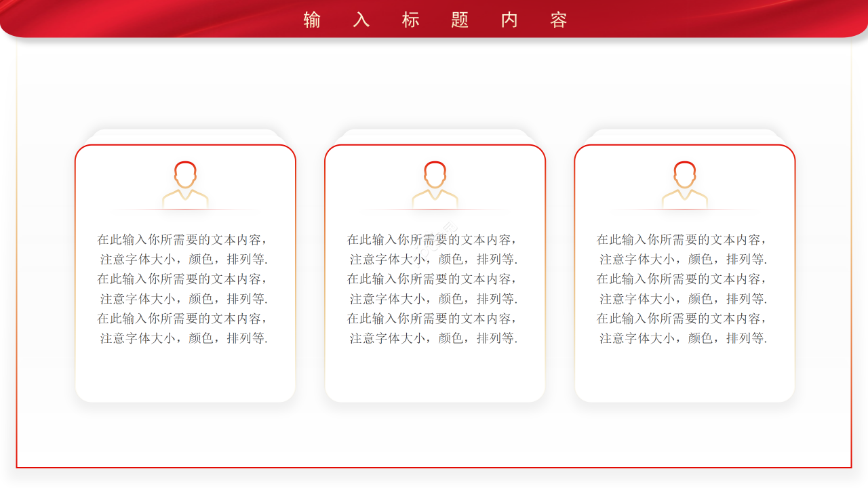Click the character 入 in the title banner
868x488 pixels.
click(361, 20)
